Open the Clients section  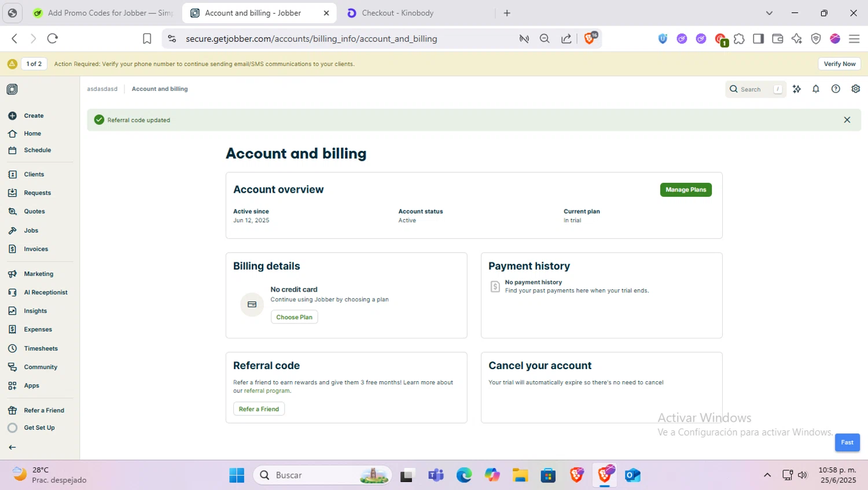27,174
